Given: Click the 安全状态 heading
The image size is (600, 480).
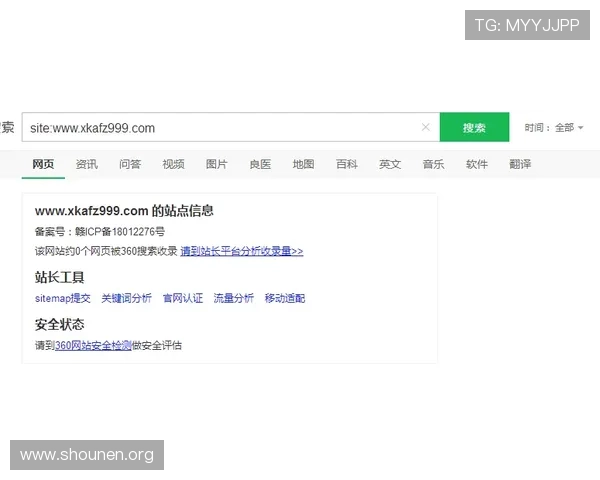Looking at the screenshot, I should [x=59, y=325].
